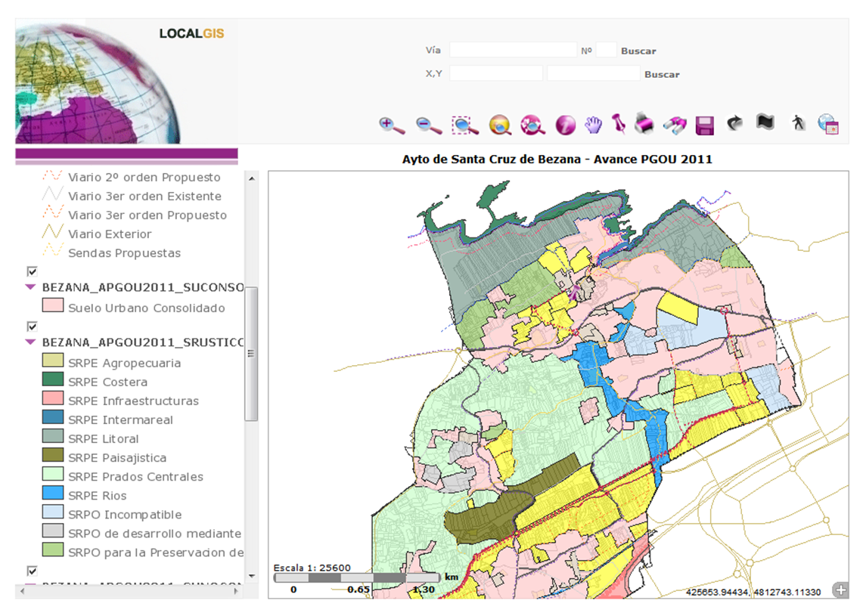Click the SRPE Infraestructuras color swatch

pyautogui.click(x=53, y=398)
